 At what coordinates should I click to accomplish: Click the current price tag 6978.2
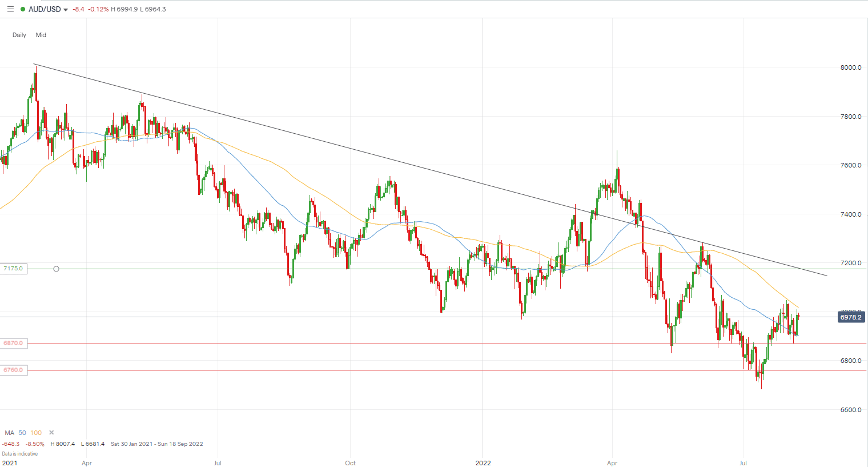tap(851, 317)
